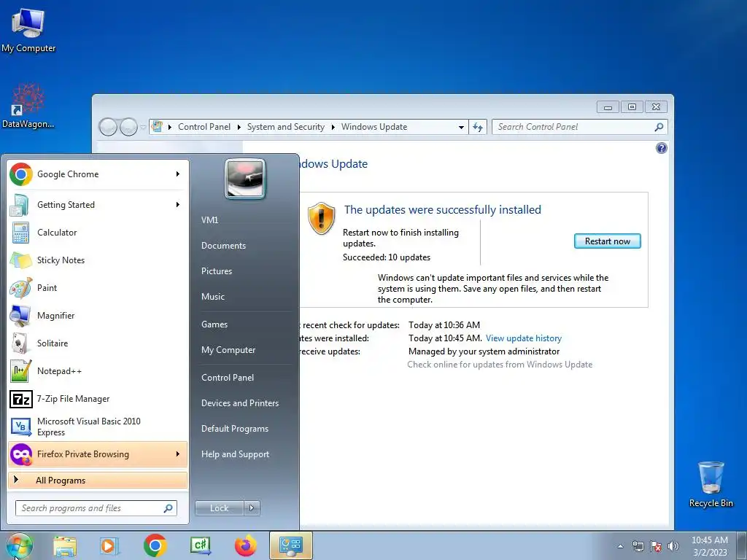
Task: Open Default Programs
Action: coord(235,429)
